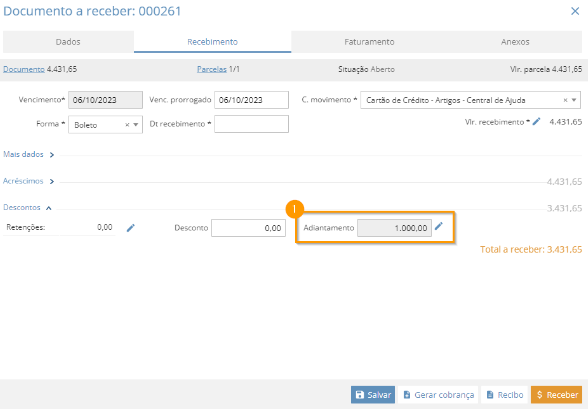Collapse the Descontos section
The height and width of the screenshot is (409, 588).
click(x=27, y=207)
